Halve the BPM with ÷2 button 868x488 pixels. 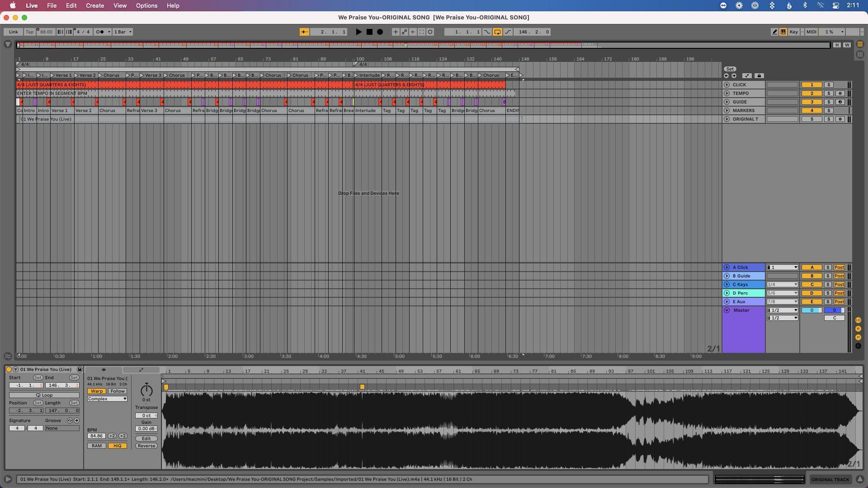point(112,436)
